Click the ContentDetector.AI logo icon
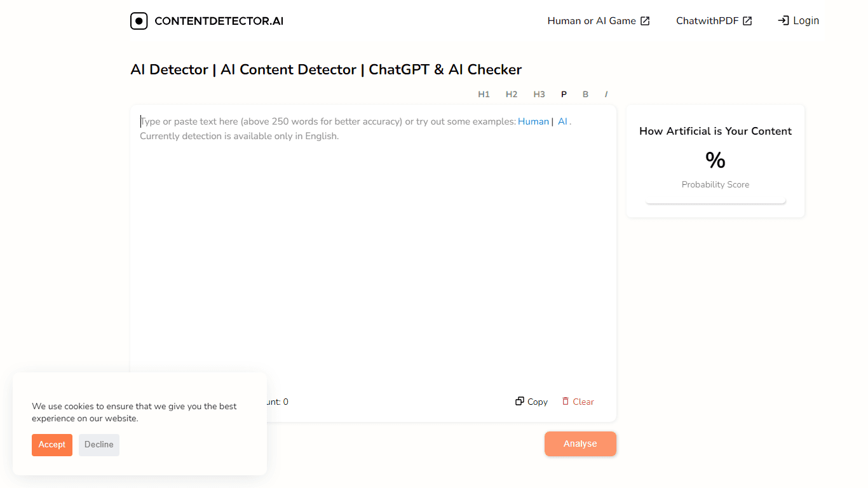 pos(139,21)
